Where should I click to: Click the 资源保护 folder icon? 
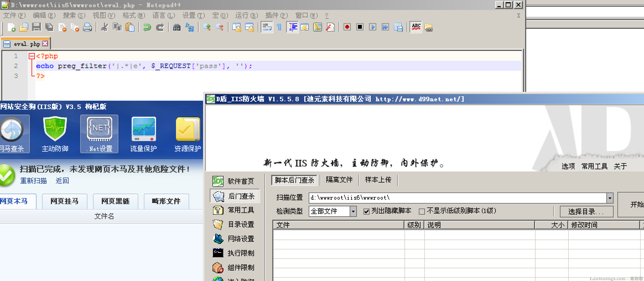click(x=188, y=134)
